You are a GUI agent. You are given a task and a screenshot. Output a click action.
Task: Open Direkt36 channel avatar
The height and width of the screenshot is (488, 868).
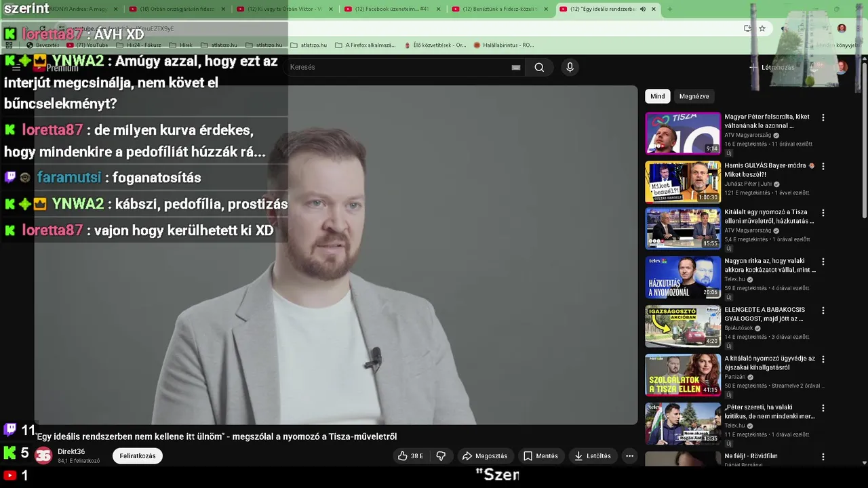click(43, 456)
